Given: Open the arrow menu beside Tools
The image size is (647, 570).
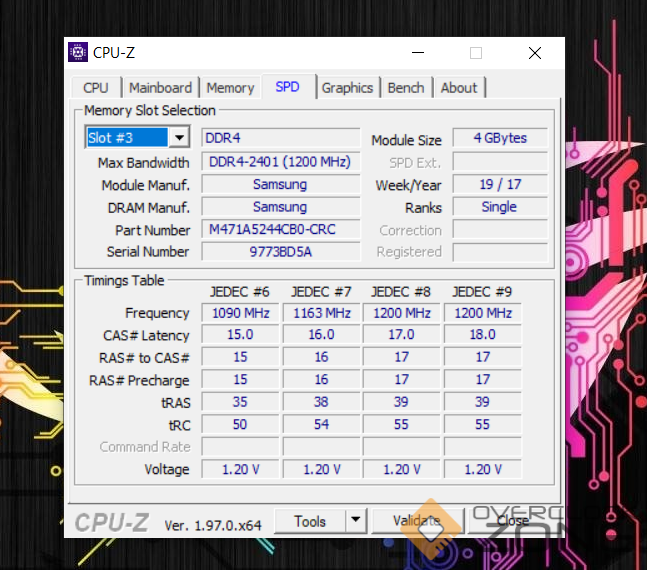Looking at the screenshot, I should [355, 521].
